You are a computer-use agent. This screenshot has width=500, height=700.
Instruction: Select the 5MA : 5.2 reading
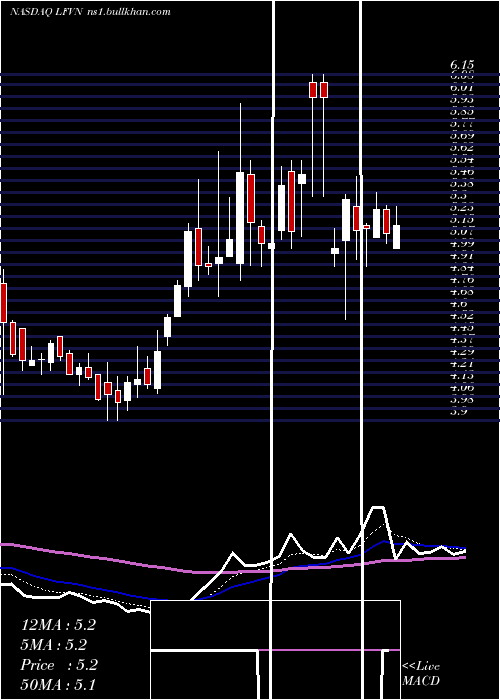[x=54, y=645]
